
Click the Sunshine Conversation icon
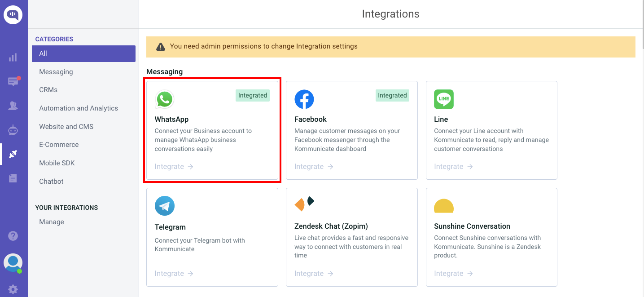pyautogui.click(x=444, y=206)
